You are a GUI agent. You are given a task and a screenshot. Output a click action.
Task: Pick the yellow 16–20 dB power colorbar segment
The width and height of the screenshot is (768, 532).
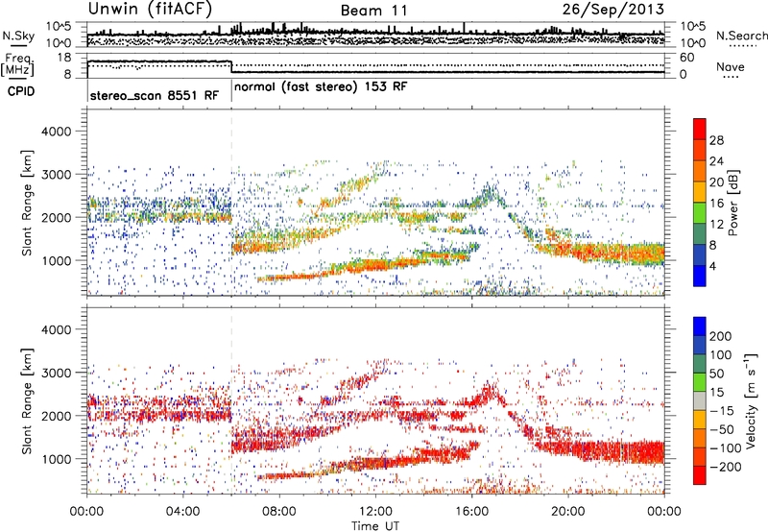point(700,192)
